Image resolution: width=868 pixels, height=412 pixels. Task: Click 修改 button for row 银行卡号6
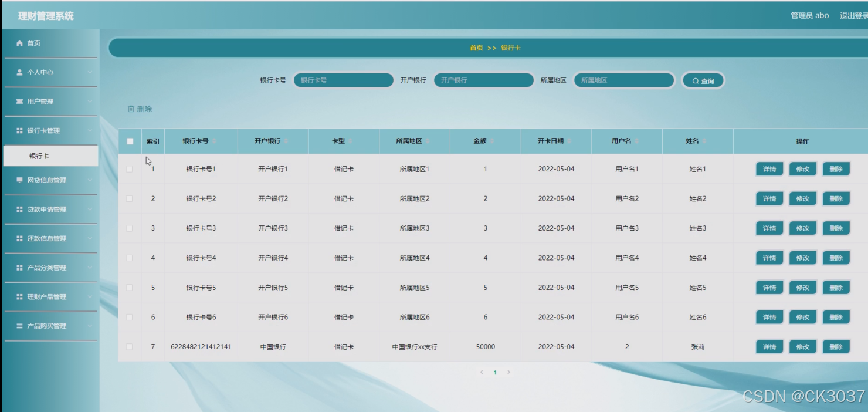point(803,317)
